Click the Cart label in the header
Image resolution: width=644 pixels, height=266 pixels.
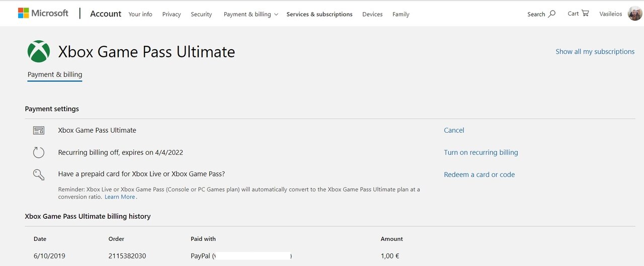[x=573, y=14]
